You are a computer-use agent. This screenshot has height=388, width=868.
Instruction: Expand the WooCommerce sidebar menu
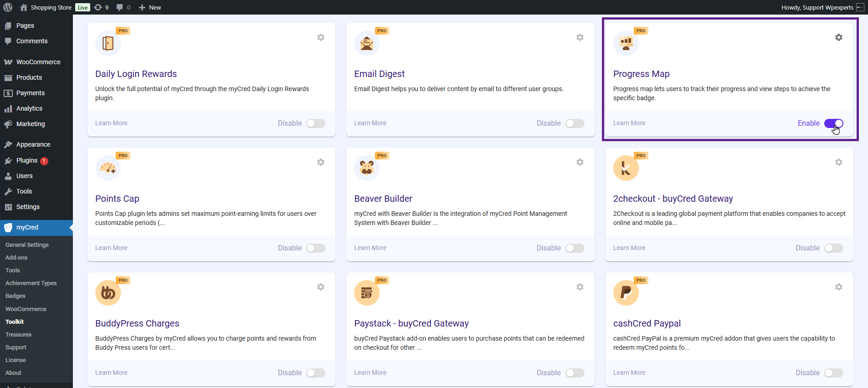click(38, 62)
